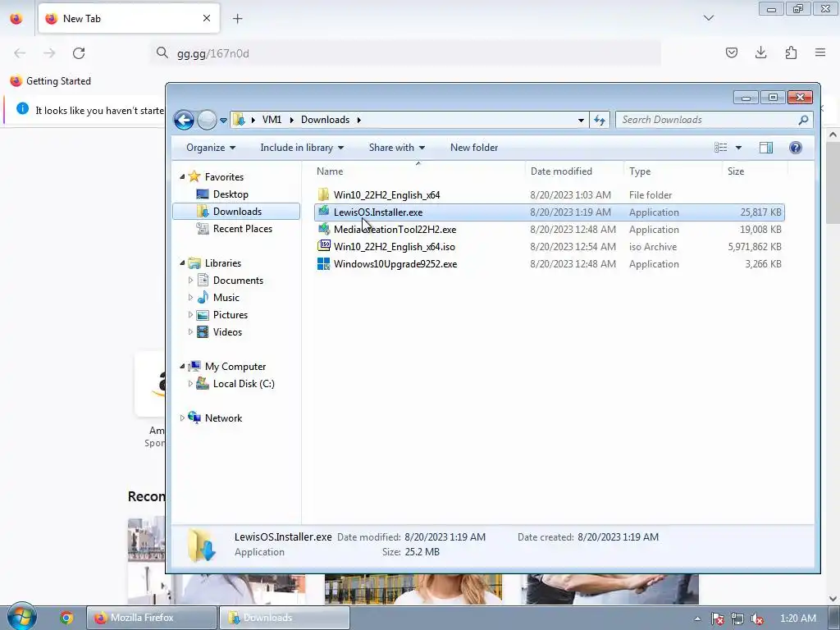Open the view options dropdown arrow

pyautogui.click(x=738, y=148)
